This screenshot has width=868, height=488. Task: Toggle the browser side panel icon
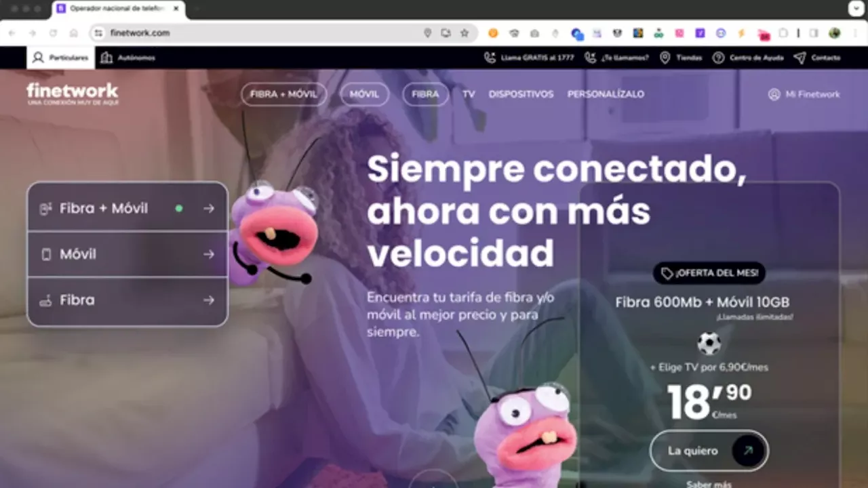814,33
